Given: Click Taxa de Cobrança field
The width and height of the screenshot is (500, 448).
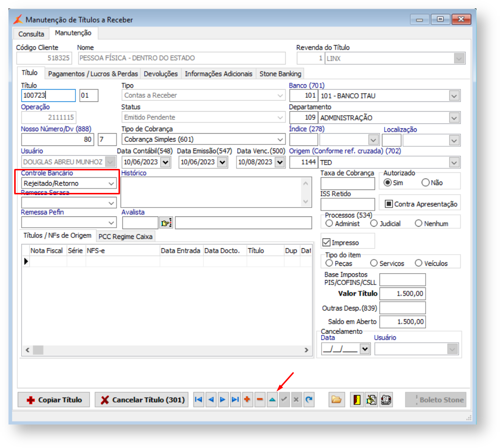Looking at the screenshot, I should click(x=348, y=184).
